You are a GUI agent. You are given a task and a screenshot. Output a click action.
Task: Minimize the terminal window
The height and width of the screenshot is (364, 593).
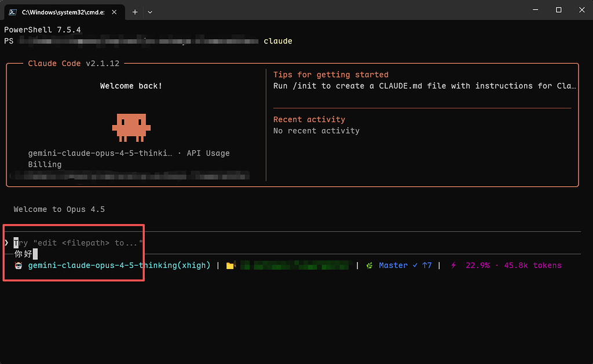pyautogui.click(x=535, y=10)
